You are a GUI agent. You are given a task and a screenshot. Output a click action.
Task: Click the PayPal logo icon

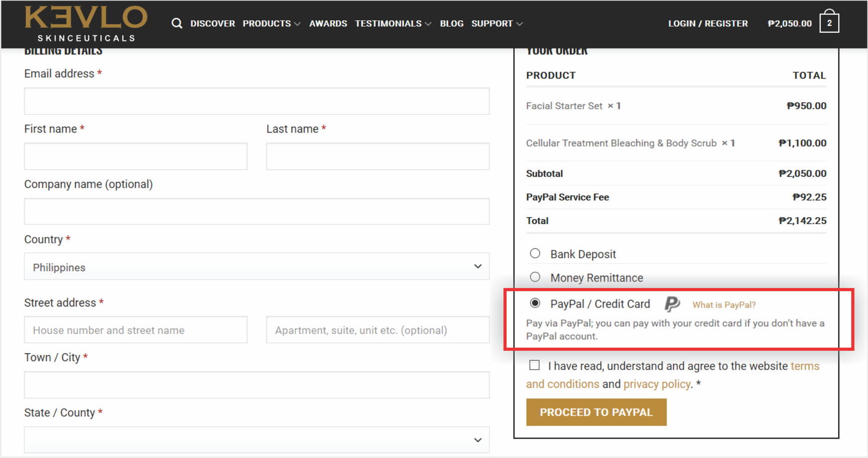672,304
